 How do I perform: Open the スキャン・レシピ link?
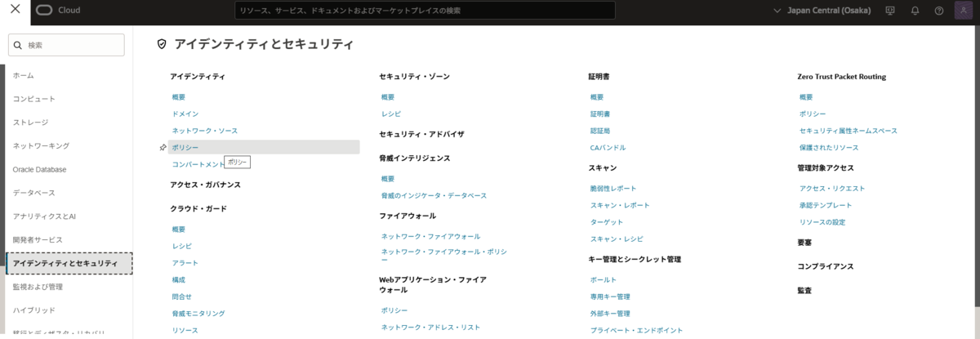coord(617,239)
